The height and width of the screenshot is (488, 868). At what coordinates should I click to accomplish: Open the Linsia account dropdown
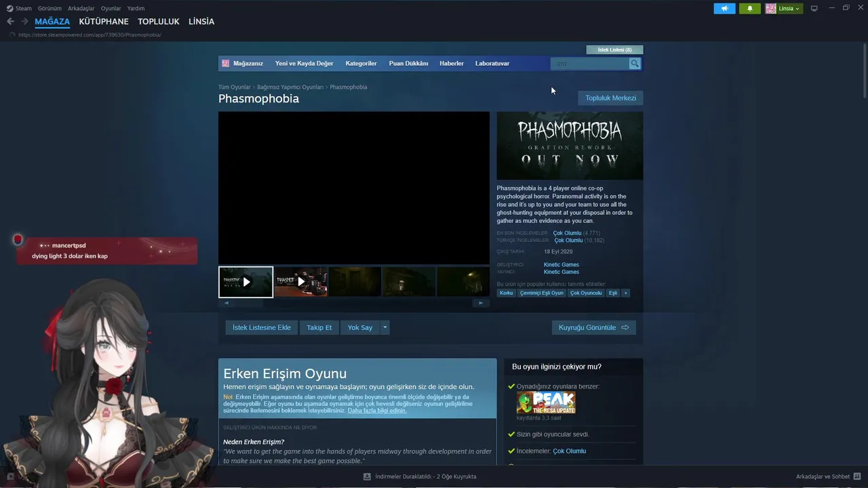point(784,8)
